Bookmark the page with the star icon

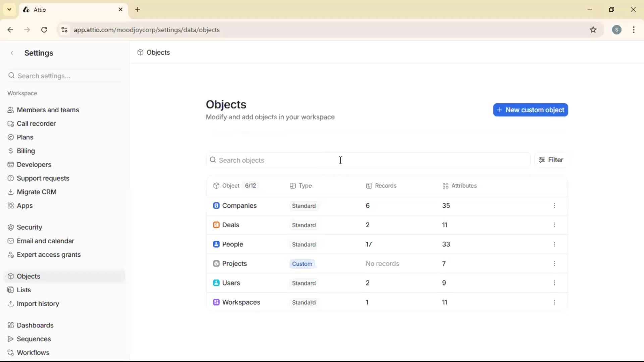point(593,29)
